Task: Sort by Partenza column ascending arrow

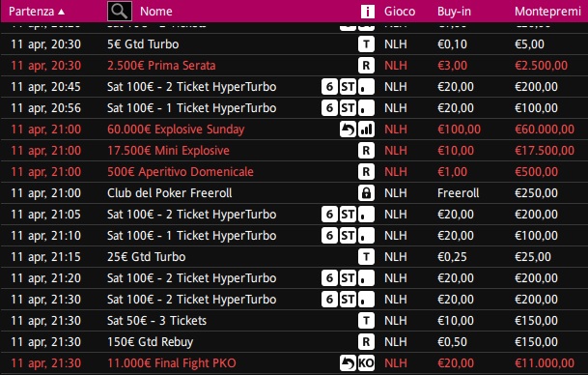Action: 62,12
